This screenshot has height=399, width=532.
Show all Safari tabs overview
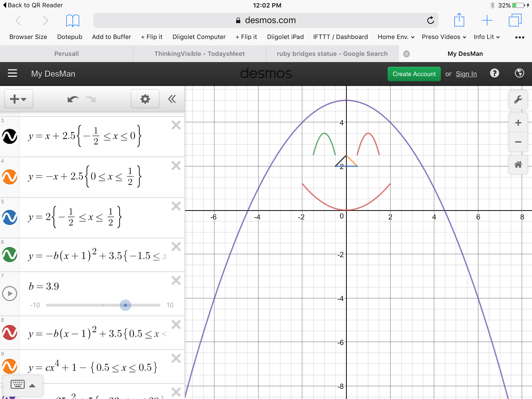tap(515, 20)
